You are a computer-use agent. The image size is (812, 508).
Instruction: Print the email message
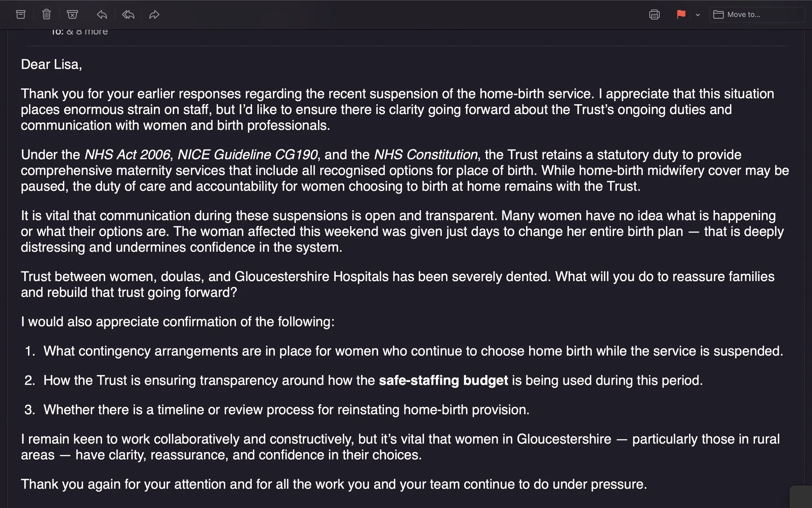pos(654,14)
